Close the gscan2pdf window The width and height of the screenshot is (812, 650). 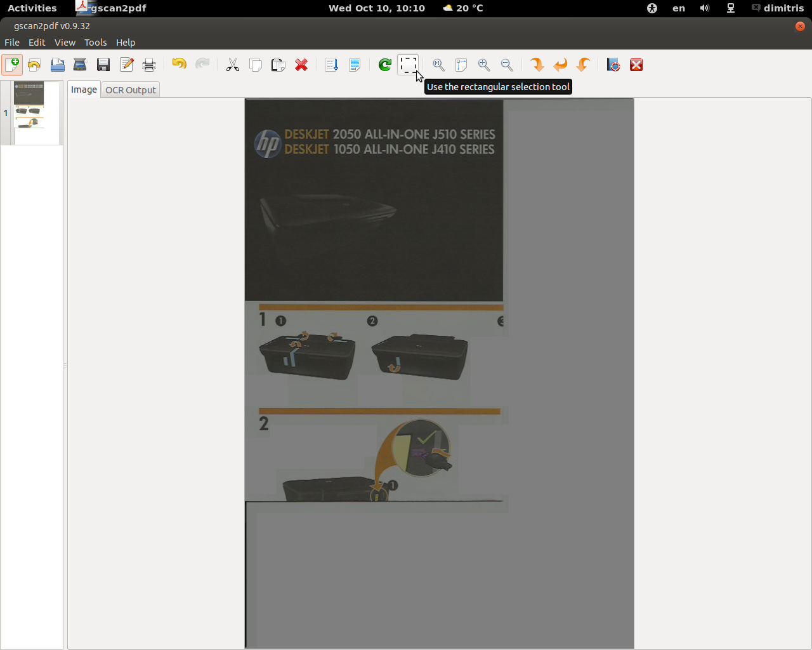[x=800, y=26]
